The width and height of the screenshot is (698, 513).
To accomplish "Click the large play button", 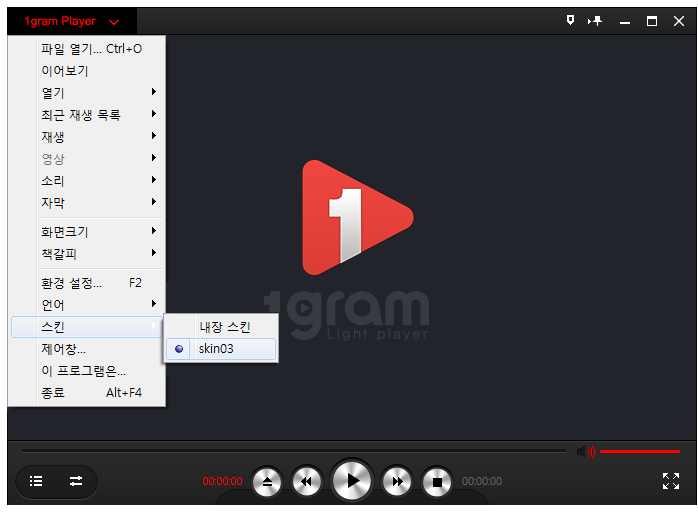I will coord(352,480).
